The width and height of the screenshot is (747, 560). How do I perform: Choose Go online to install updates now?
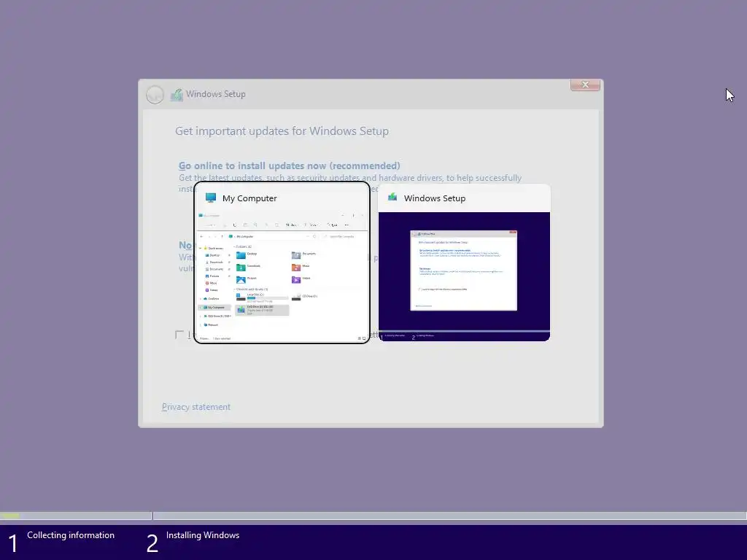point(289,166)
